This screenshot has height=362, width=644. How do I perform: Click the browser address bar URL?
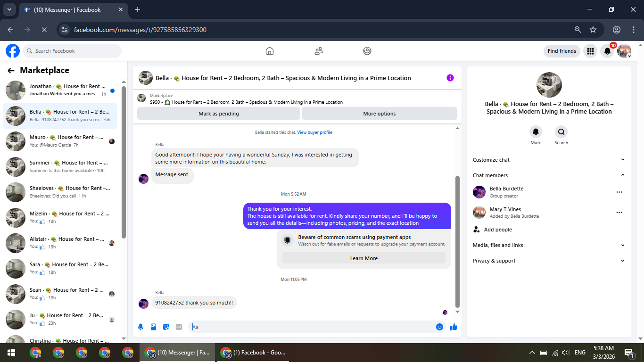coord(140,30)
